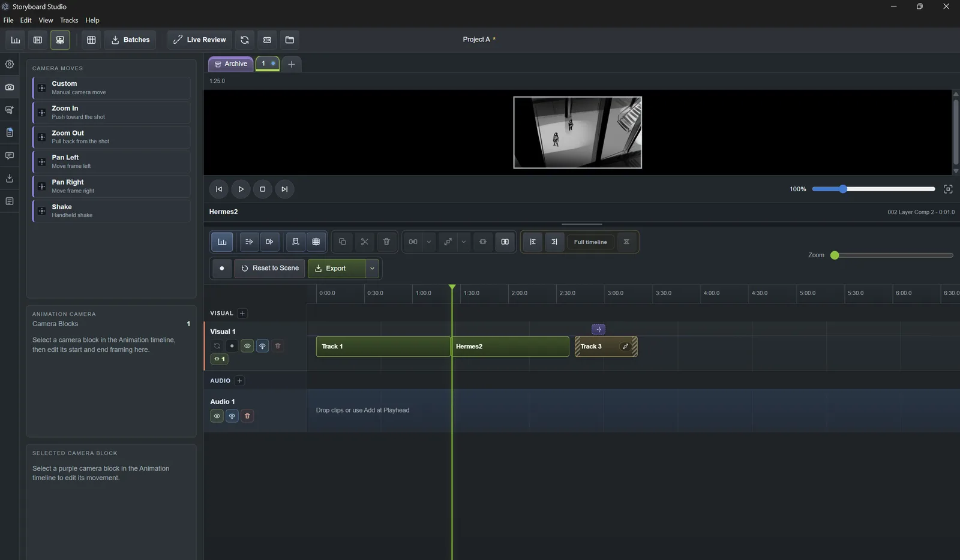Open the grid table view icon
The image size is (960, 560).
[91, 40]
